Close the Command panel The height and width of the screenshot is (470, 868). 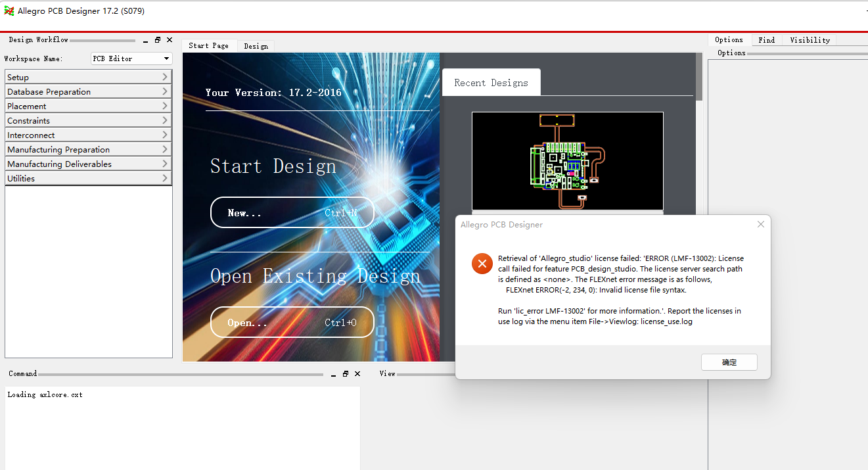(357, 374)
